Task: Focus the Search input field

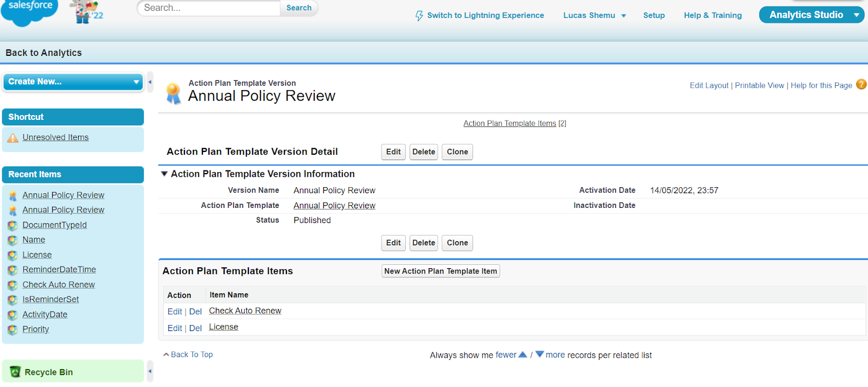Action: tap(209, 8)
